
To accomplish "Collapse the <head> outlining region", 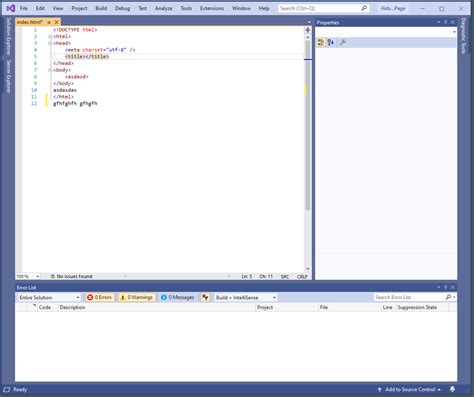I will (x=50, y=43).
